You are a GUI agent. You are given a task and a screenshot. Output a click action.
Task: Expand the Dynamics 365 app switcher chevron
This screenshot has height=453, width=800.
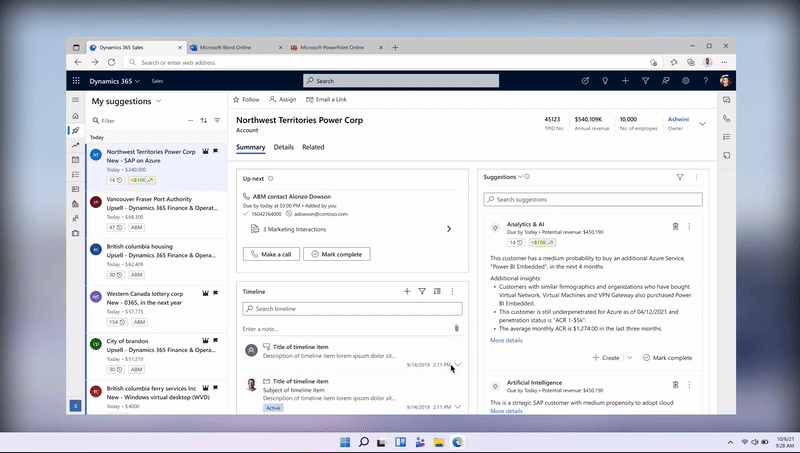pos(137,81)
